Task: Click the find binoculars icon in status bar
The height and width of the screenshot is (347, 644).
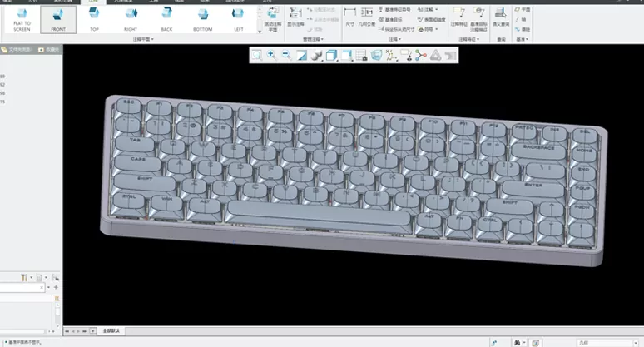Action: [517, 343]
